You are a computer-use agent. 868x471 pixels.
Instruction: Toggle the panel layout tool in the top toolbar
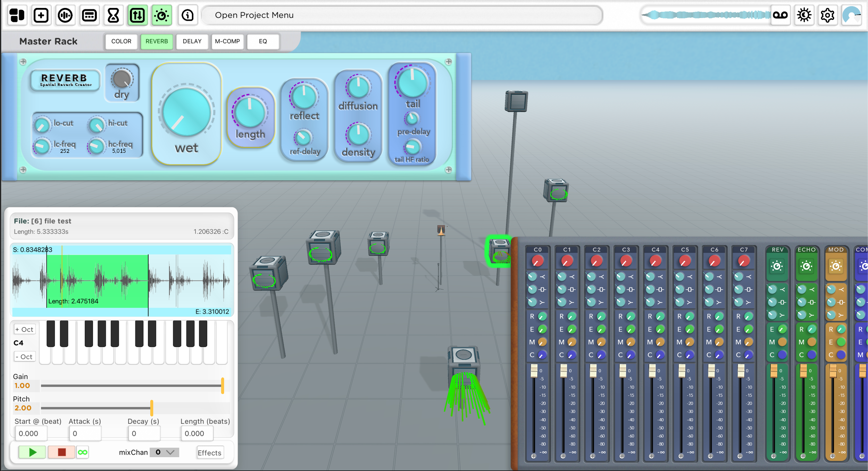click(x=17, y=15)
